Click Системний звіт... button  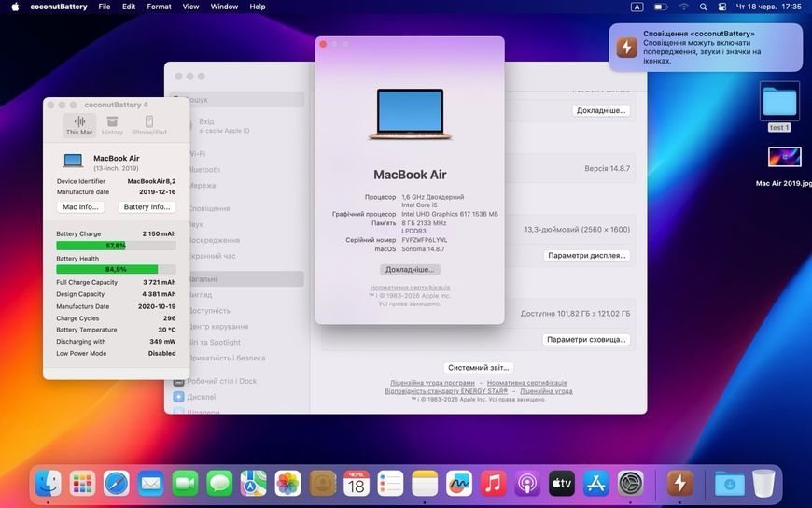tap(479, 368)
